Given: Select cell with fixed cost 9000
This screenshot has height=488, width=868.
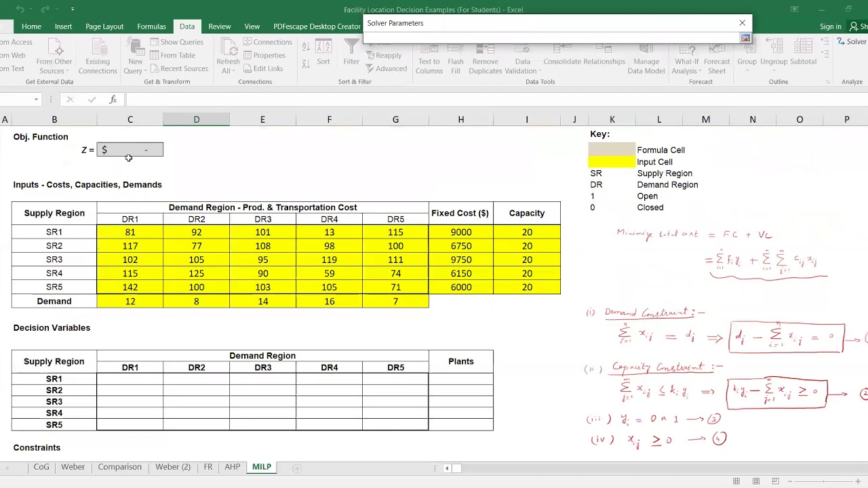Looking at the screenshot, I should (x=461, y=232).
